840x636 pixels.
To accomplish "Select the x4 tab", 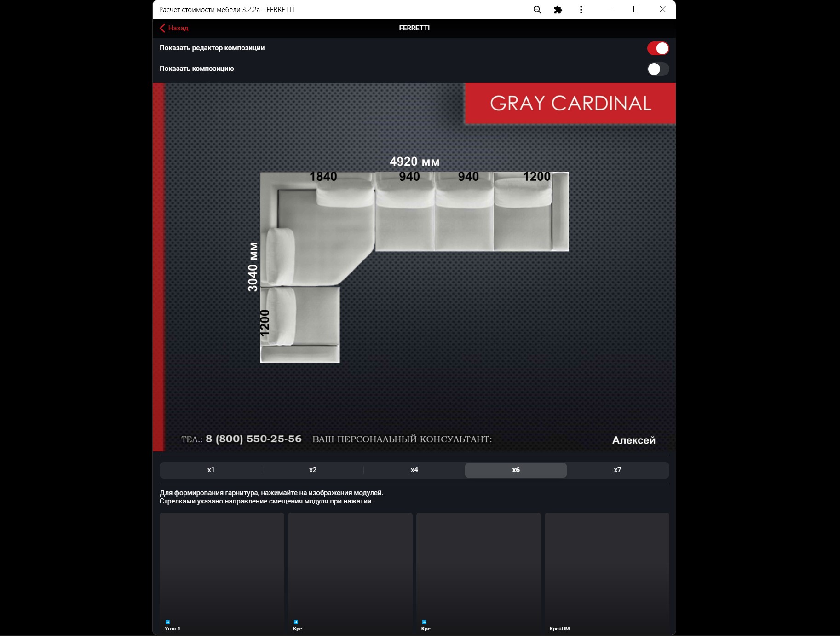I will 414,470.
